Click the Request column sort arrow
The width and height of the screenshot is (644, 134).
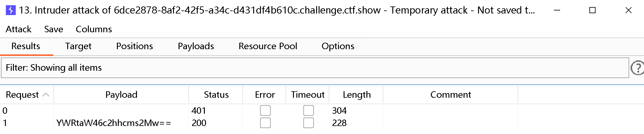(x=46, y=95)
